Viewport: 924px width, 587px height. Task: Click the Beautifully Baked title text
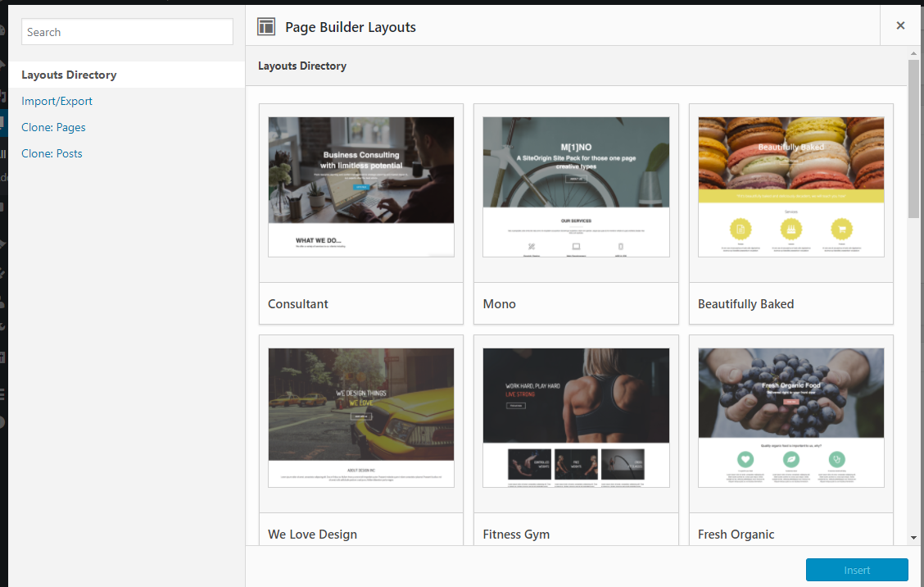pyautogui.click(x=745, y=304)
